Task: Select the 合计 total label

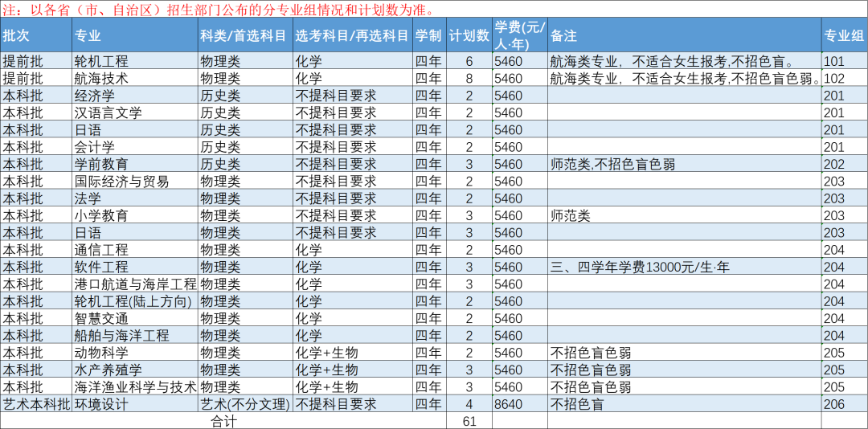Action: pyautogui.click(x=223, y=421)
